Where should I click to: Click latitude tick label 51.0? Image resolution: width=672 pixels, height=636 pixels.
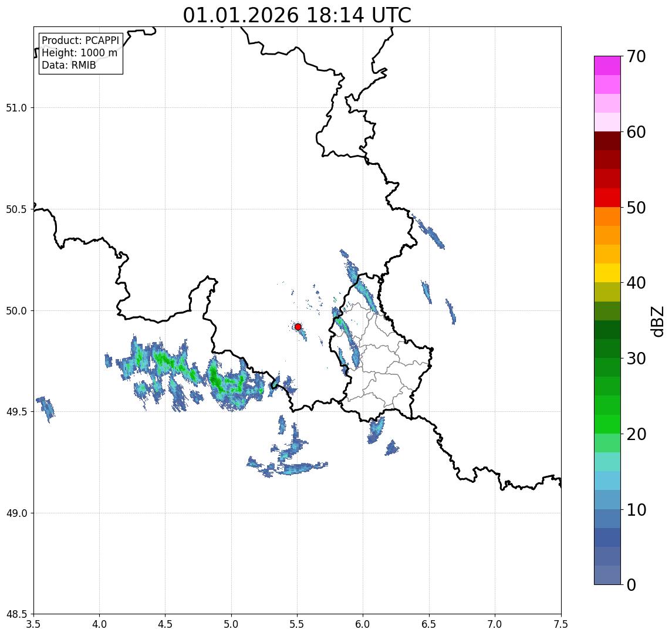click(x=16, y=108)
